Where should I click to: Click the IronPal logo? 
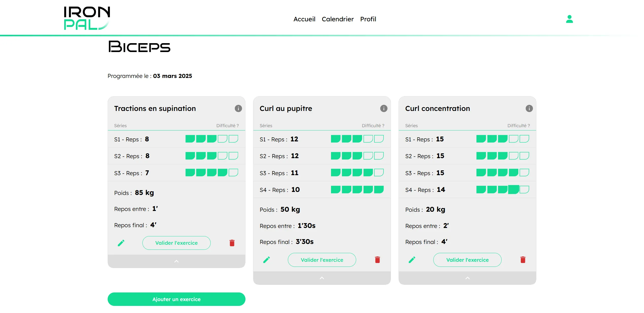point(87,18)
